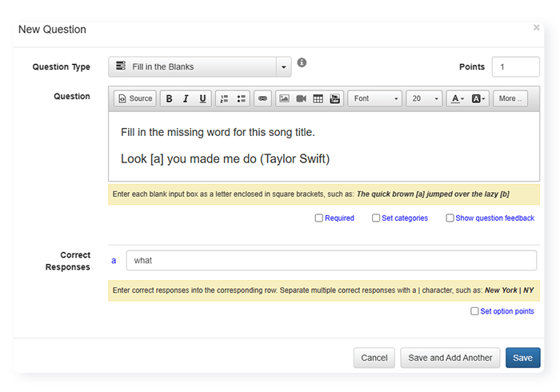
Task: Open the text color picker
Action: coord(457,98)
